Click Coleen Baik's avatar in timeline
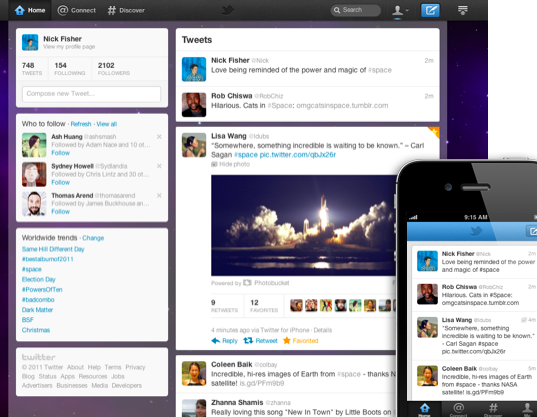The image size is (537, 417). 194,374
